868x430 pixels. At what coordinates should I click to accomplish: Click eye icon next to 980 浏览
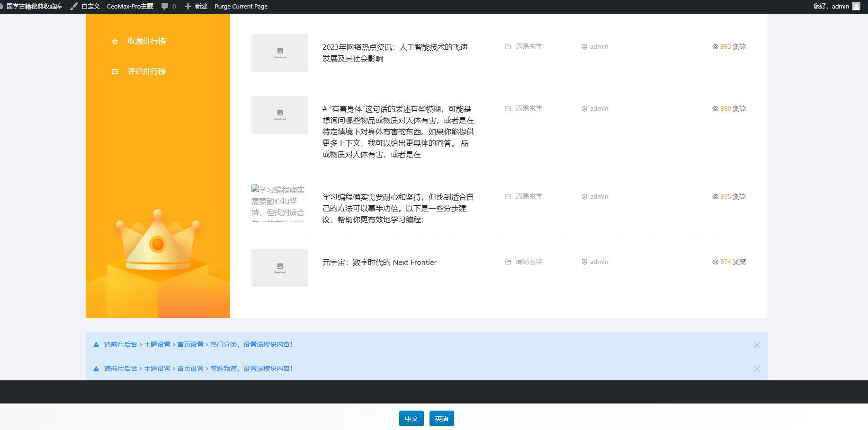pos(715,109)
